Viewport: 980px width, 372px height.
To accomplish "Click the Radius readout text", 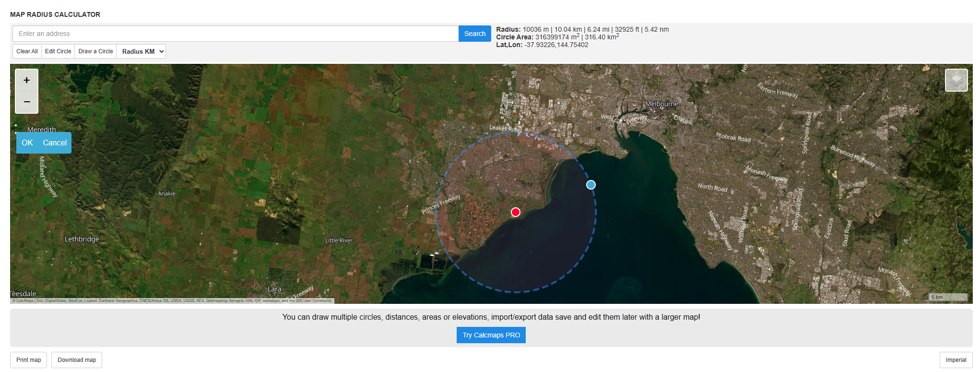I will pyautogui.click(x=582, y=29).
